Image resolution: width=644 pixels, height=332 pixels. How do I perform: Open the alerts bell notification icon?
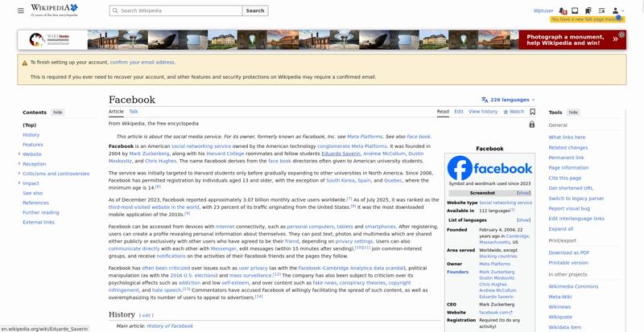[562, 10]
